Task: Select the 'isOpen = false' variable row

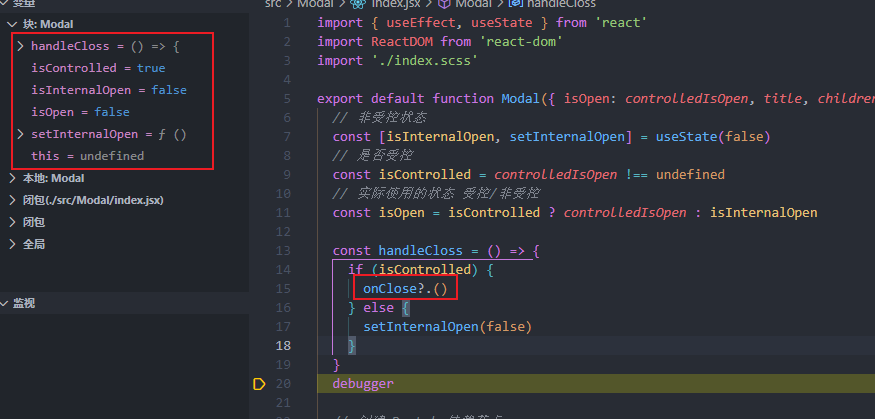Action: pos(80,112)
